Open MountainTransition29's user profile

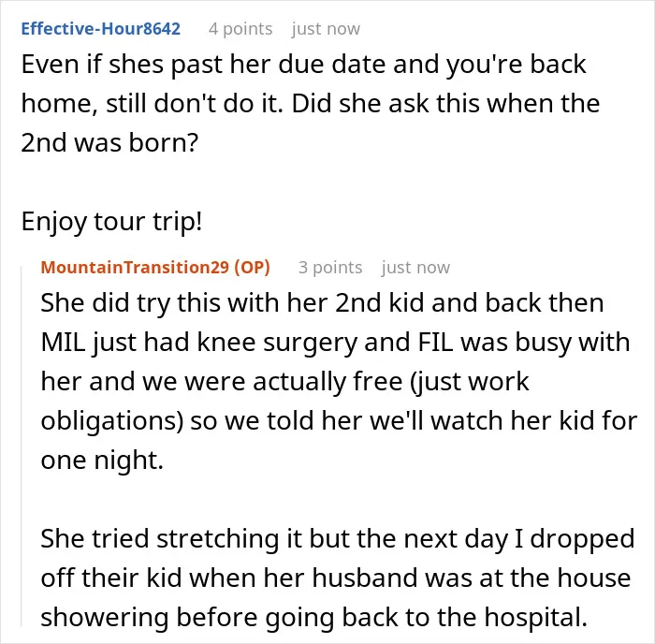(135, 268)
